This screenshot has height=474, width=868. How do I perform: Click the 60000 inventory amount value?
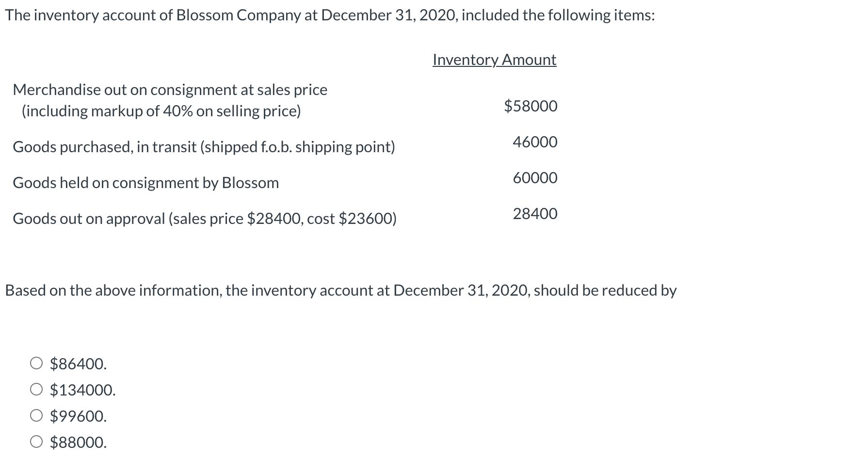click(535, 178)
